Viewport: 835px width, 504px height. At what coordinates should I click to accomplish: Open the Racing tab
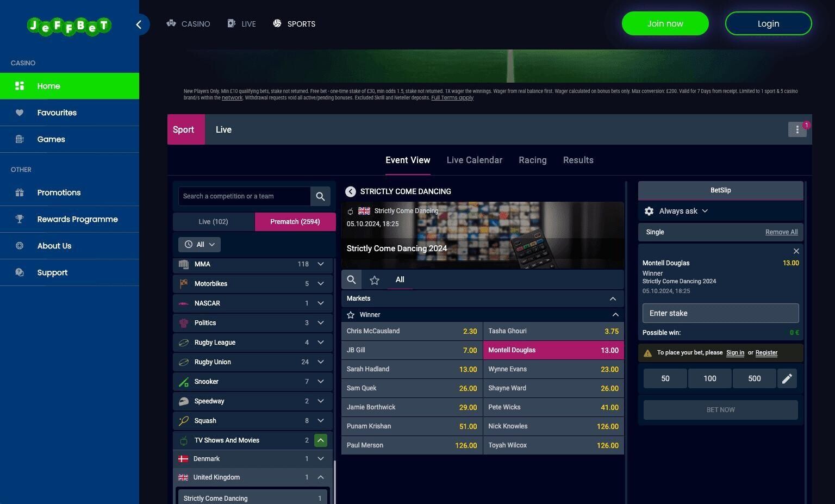(x=533, y=160)
